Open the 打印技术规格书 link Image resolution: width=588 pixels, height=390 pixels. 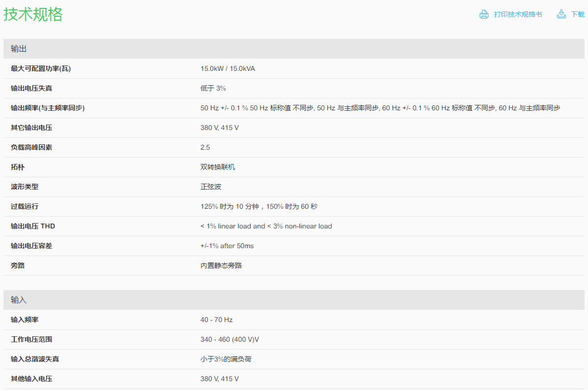click(x=518, y=14)
